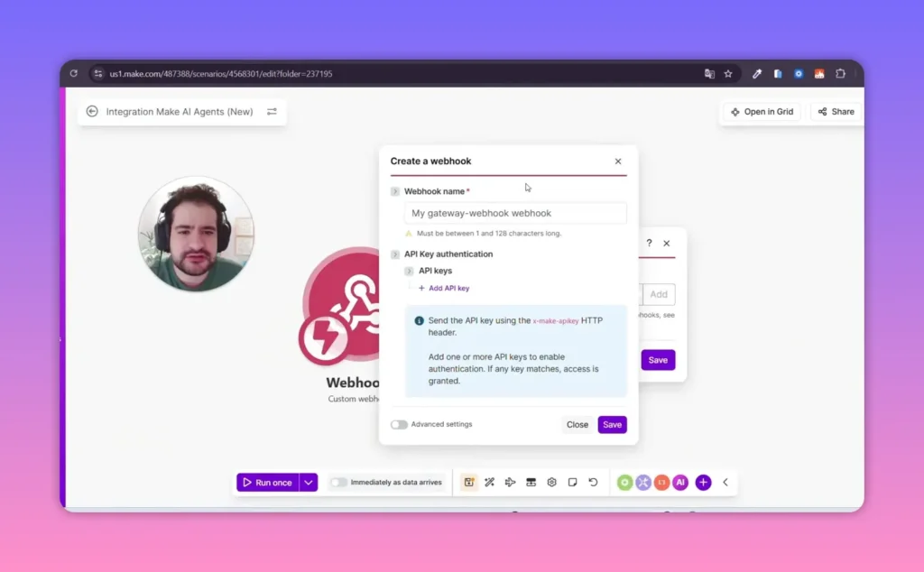The width and height of the screenshot is (924, 572).
Task: Click the save scenario icon
Action: click(468, 482)
